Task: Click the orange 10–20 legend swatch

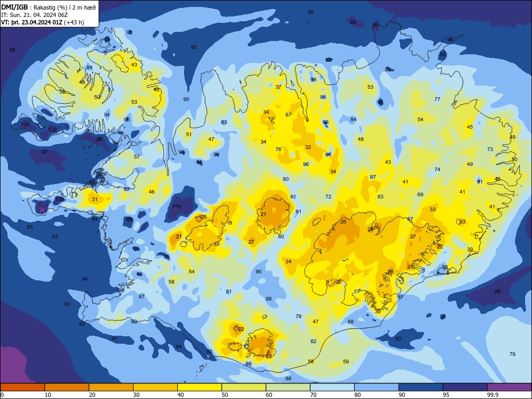Action: (67, 387)
